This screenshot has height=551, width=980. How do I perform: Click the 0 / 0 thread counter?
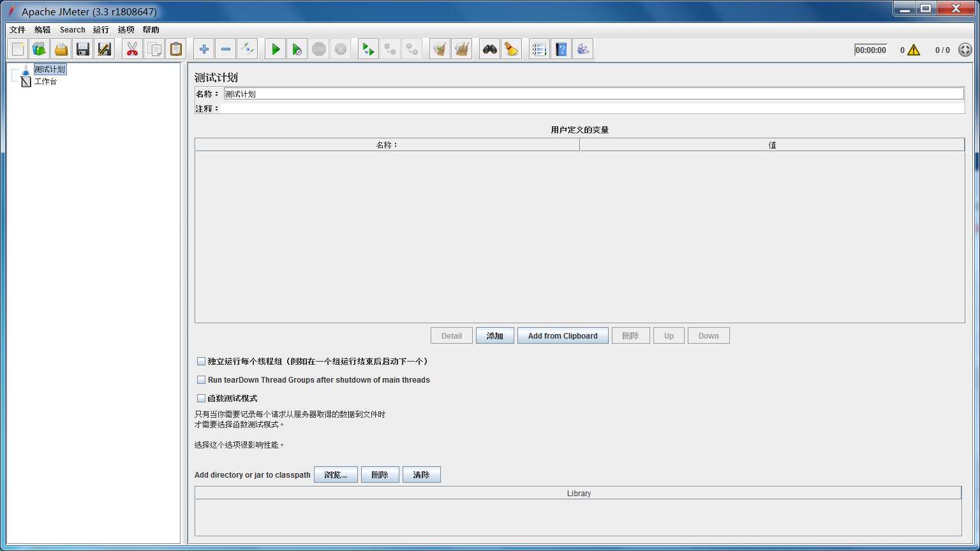tap(942, 50)
